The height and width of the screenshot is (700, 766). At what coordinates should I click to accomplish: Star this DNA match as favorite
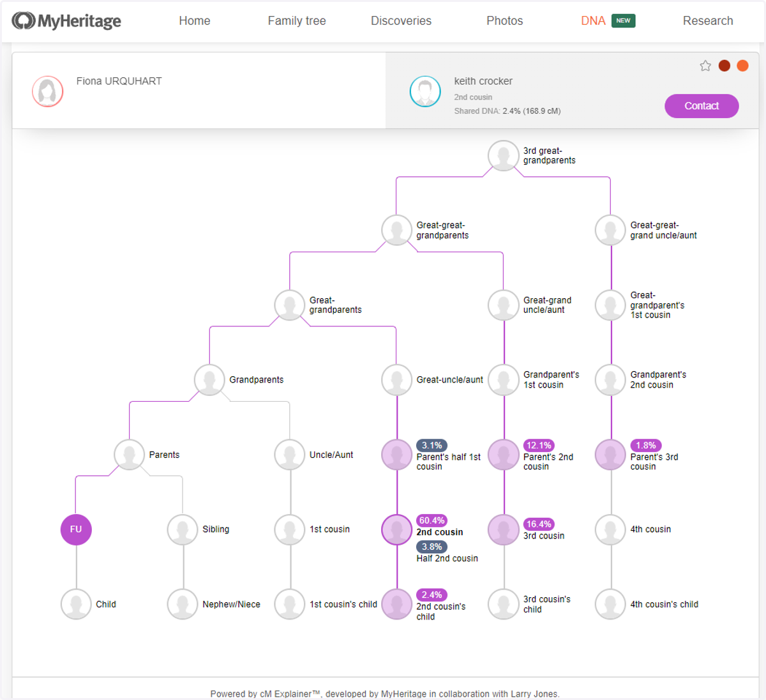(x=705, y=66)
